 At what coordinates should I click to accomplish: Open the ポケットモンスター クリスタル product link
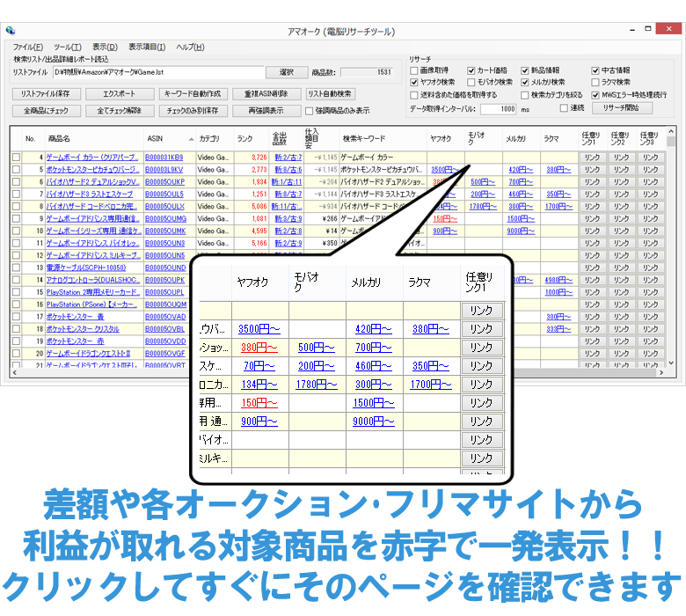pyautogui.click(x=83, y=329)
